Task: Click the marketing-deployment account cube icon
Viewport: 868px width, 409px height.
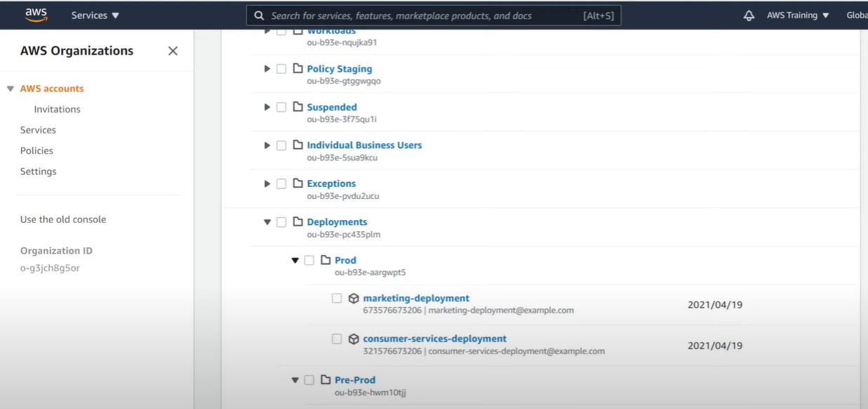Action: coord(354,299)
